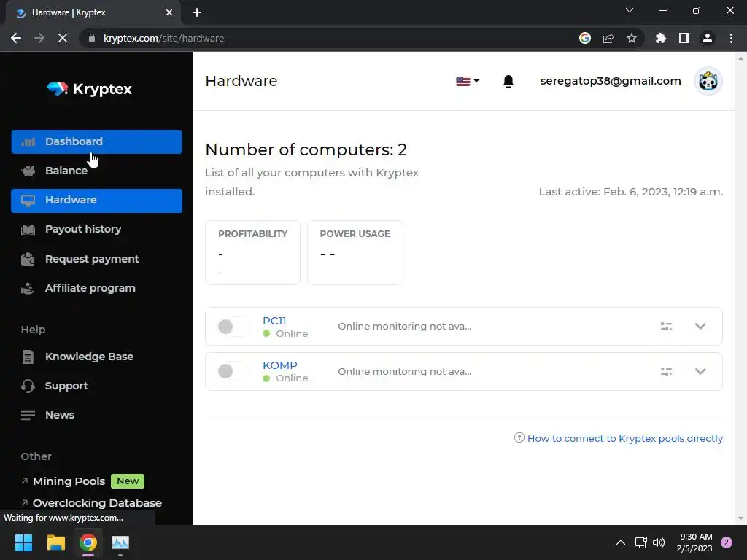The width and height of the screenshot is (747, 560).
Task: Open KOMP computer link
Action: click(279, 365)
